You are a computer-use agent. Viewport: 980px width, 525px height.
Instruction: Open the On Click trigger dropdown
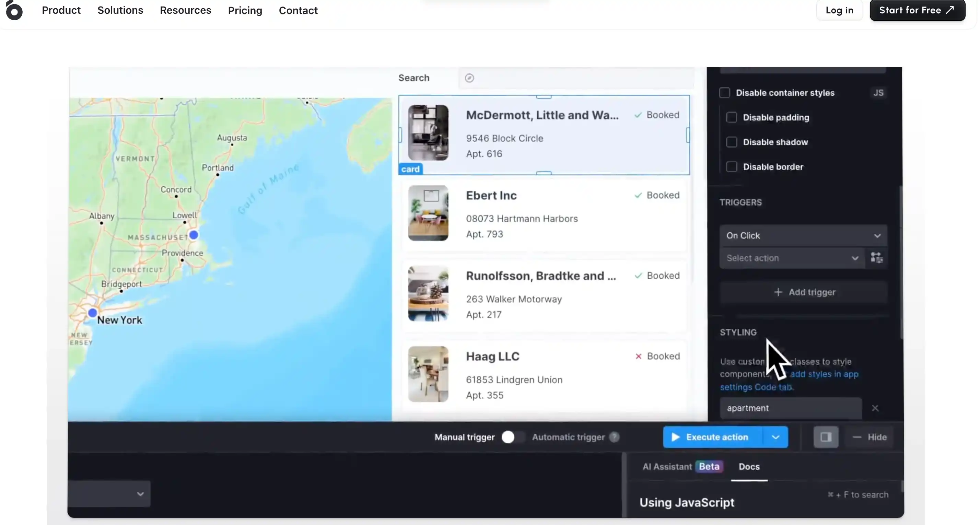803,235
